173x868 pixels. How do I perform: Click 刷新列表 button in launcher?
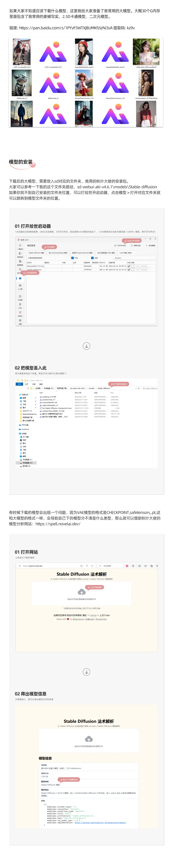(x=136, y=246)
